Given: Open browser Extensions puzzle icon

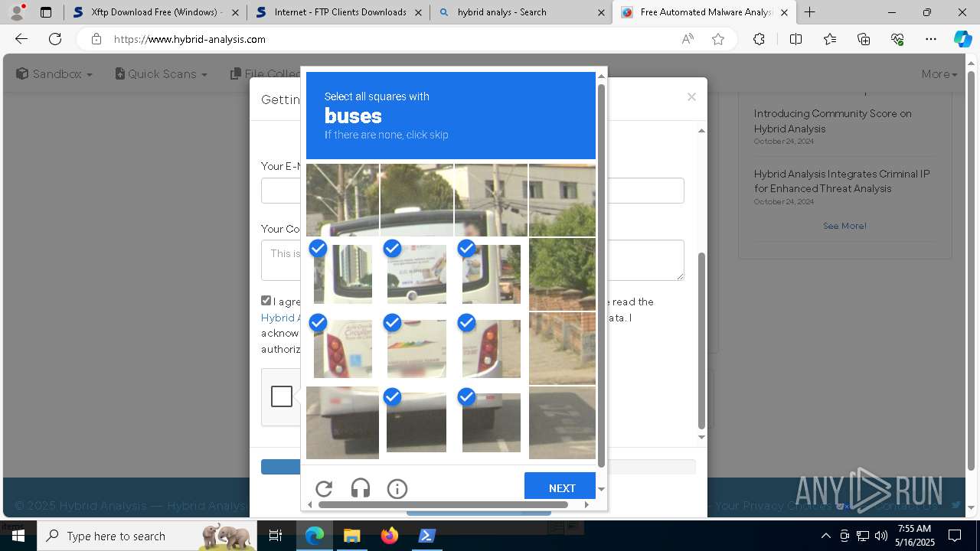Looking at the screenshot, I should click(x=759, y=39).
